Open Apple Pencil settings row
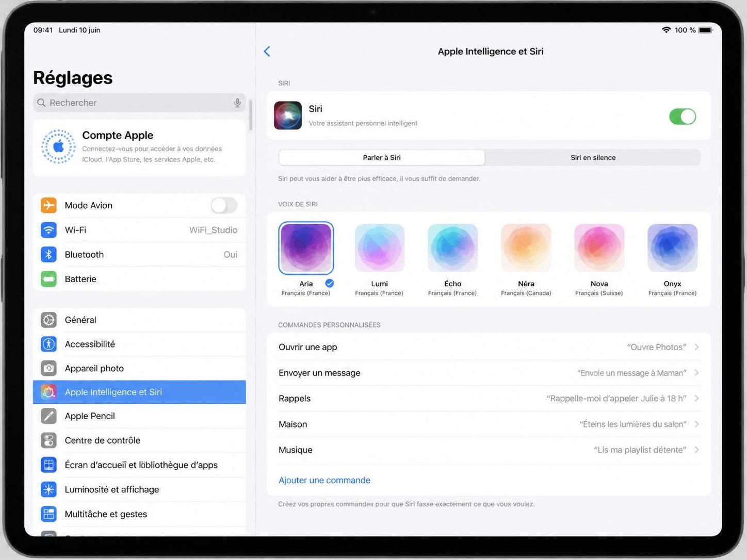Viewport: 747px width, 560px height. [139, 416]
